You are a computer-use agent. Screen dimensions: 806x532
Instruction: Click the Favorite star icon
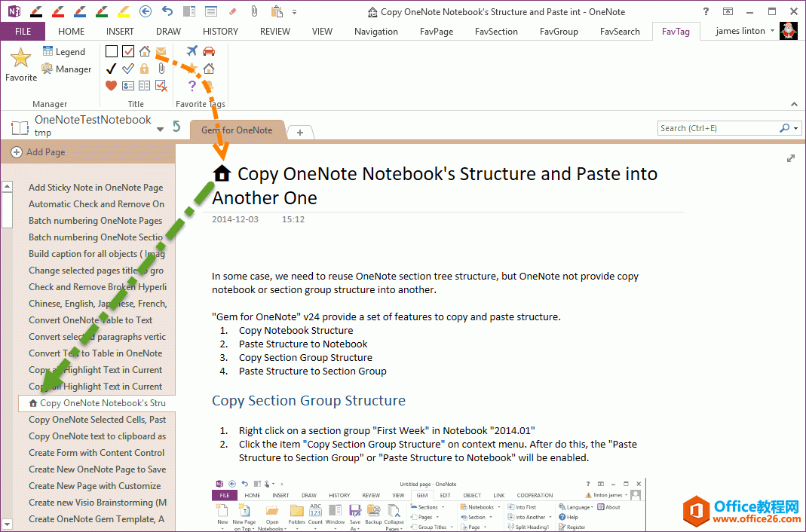(x=20, y=60)
